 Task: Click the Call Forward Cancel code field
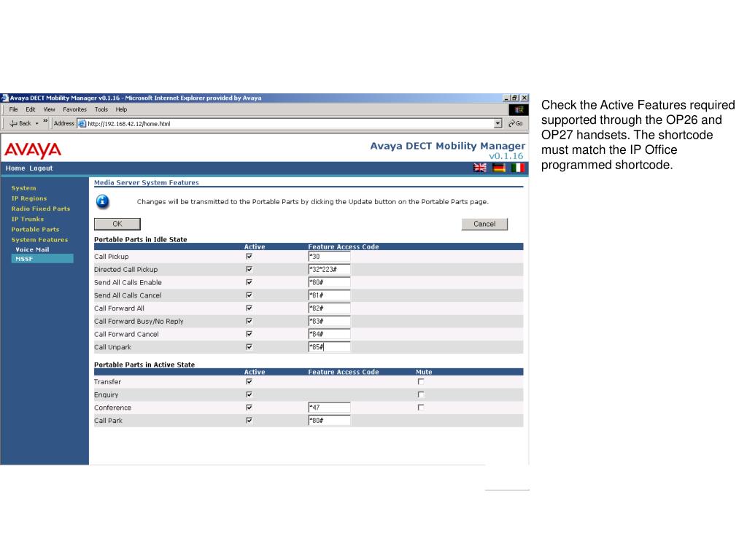tap(329, 334)
